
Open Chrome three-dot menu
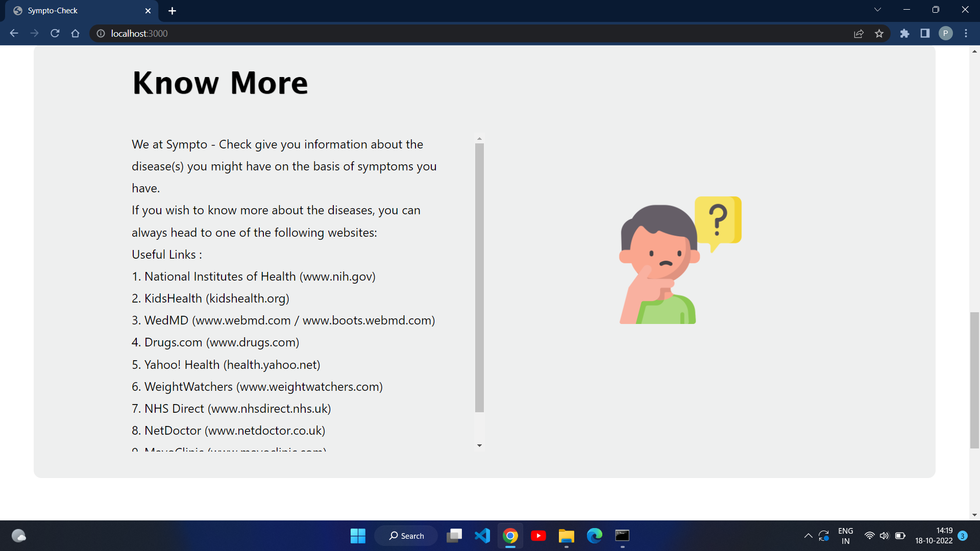966,34
